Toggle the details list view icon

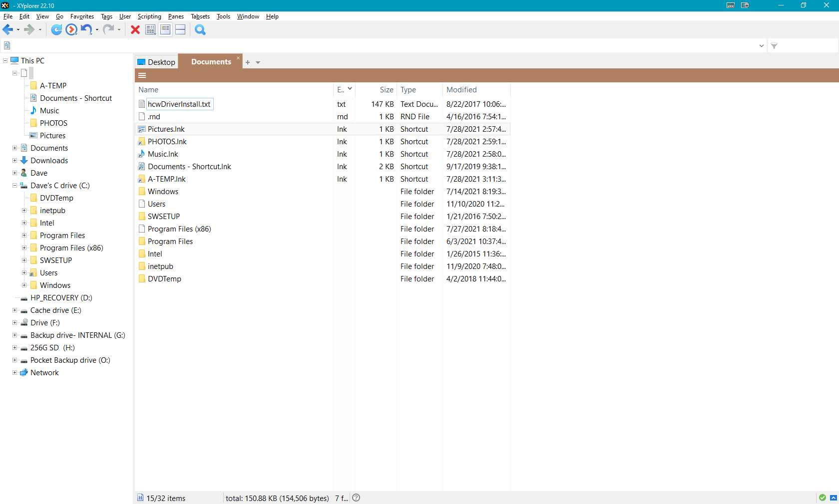point(165,30)
